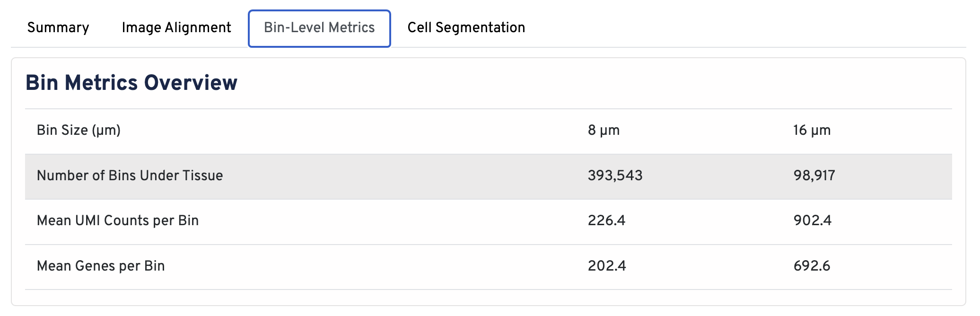Select the 8 µm column header

604,130
